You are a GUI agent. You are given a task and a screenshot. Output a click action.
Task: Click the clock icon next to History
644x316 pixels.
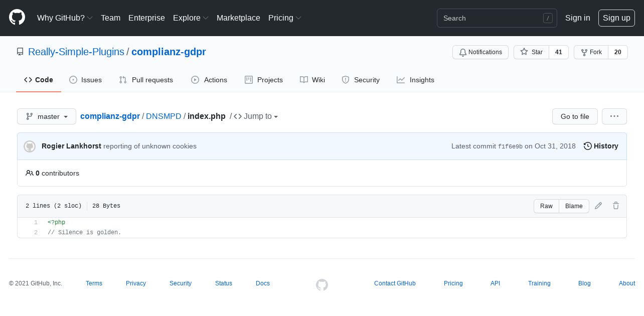pos(588,146)
